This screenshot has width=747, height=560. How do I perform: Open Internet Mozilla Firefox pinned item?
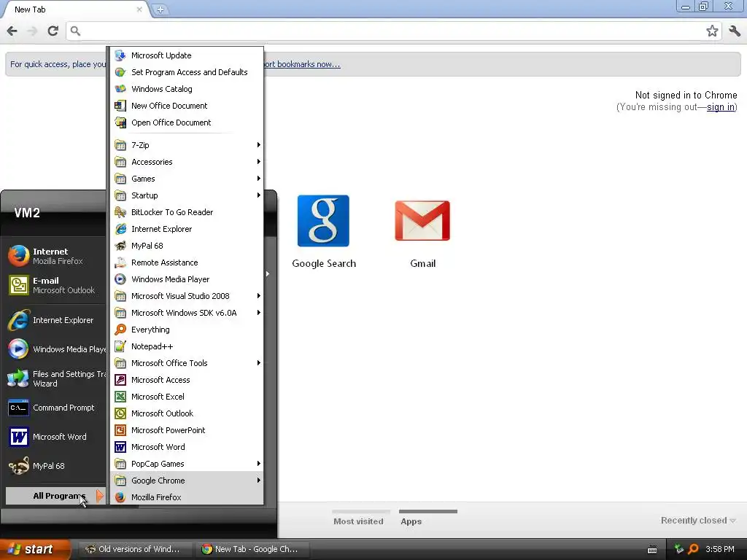pos(56,256)
